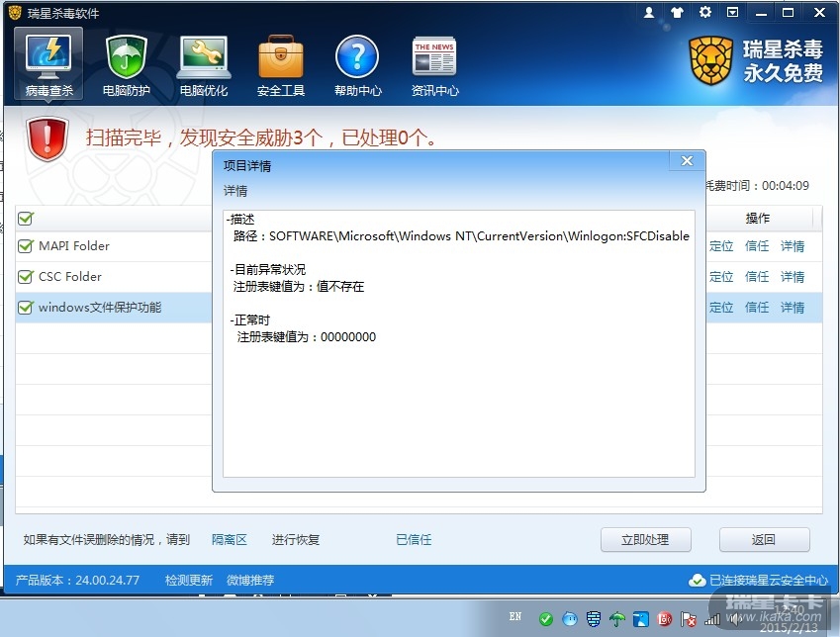Click 定位 for CSC Folder row
Screen dimensions: 840x637
pyautogui.click(x=721, y=276)
